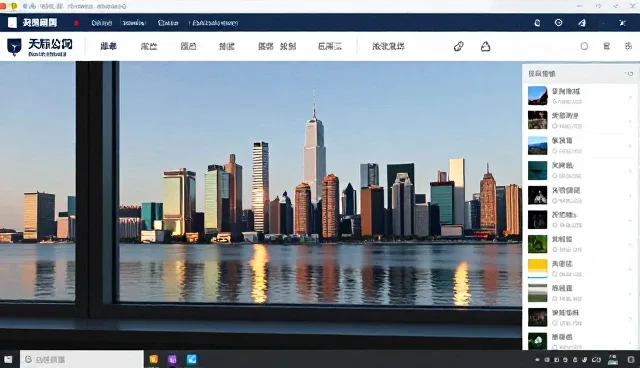640x368 pixels.
Task: Open the white figure on black thumbnail
Action: (x=538, y=195)
